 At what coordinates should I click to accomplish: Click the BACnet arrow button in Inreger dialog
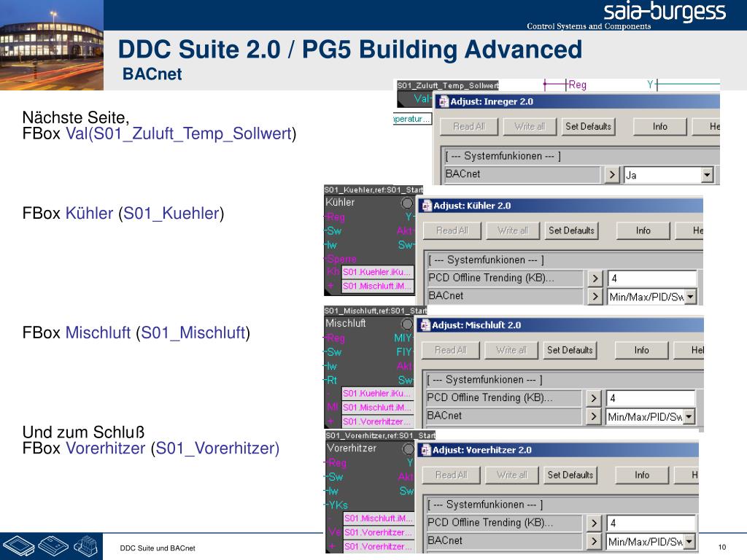coord(612,175)
